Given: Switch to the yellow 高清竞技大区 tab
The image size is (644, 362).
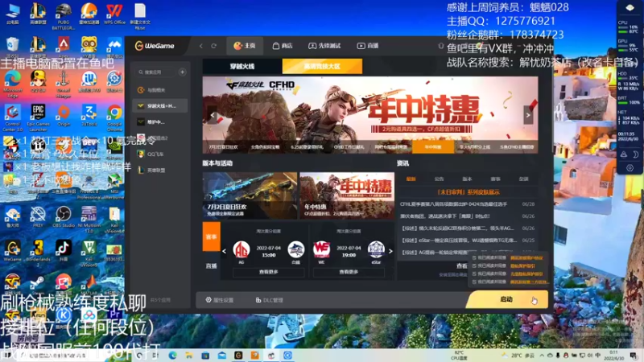Looking at the screenshot, I should (x=322, y=66).
